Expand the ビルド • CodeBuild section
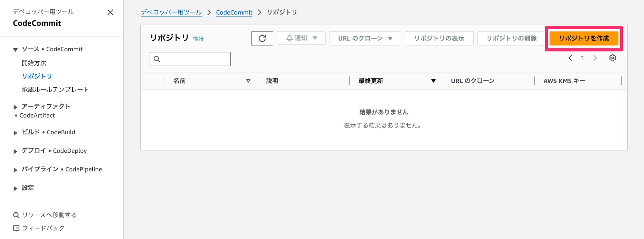Viewport: 644px width, 239px height. click(x=15, y=133)
